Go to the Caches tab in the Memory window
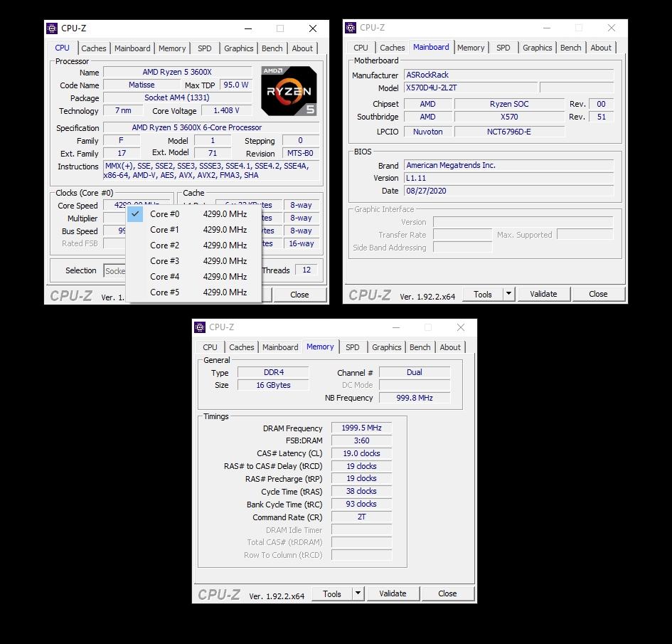This screenshot has width=672, height=644. point(241,347)
